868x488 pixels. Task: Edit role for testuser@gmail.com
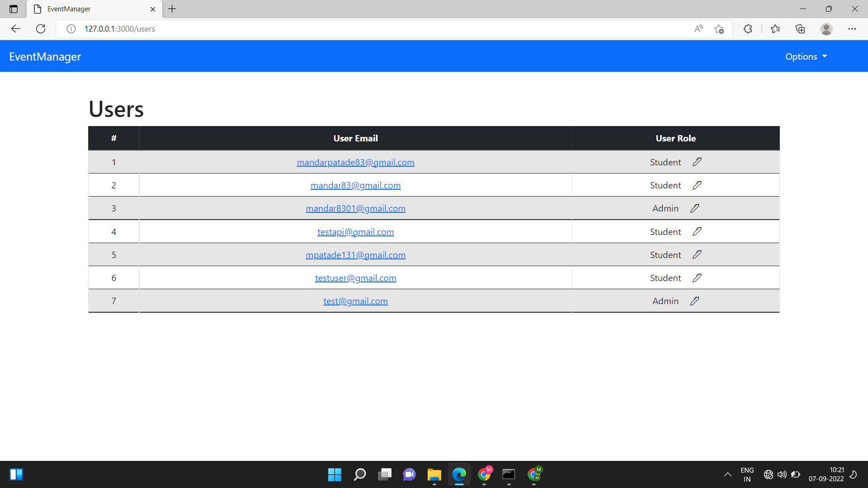coord(697,277)
